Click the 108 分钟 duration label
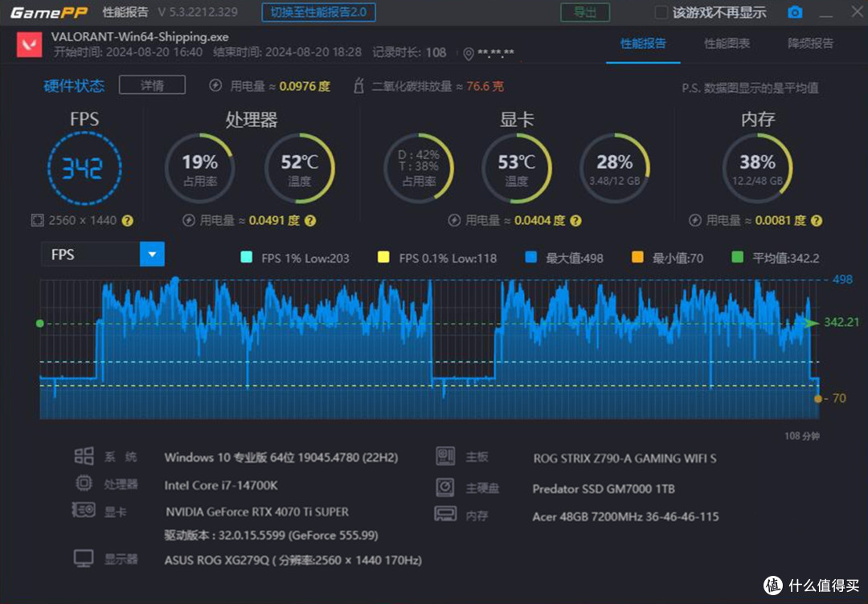Viewport: 868px width, 604px height. tap(802, 436)
